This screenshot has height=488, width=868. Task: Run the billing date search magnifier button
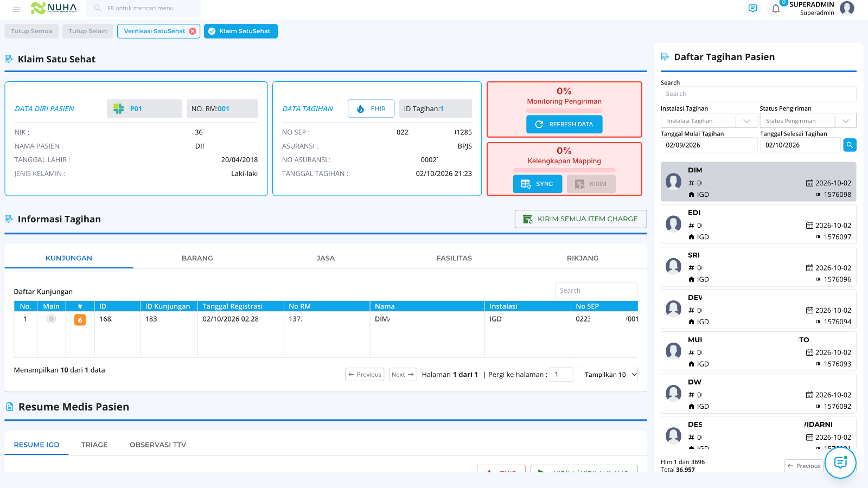pyautogui.click(x=850, y=145)
